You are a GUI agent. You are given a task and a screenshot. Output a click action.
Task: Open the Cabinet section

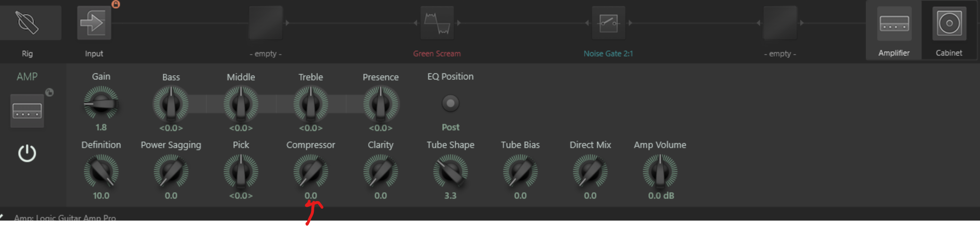pyautogui.click(x=949, y=23)
